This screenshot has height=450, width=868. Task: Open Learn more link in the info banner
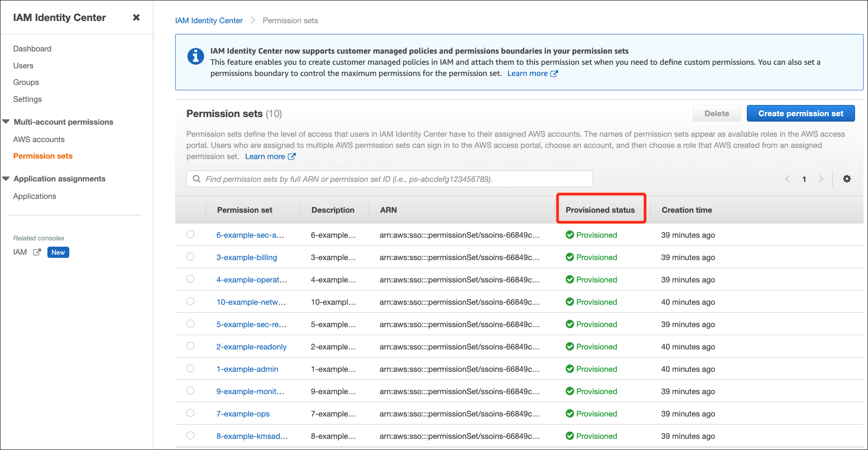532,73
